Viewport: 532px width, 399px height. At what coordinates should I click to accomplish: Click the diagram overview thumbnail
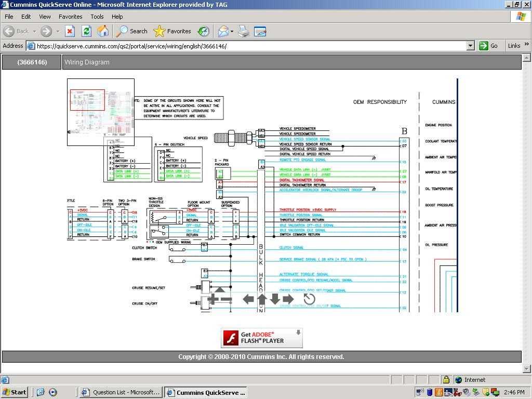100,112
